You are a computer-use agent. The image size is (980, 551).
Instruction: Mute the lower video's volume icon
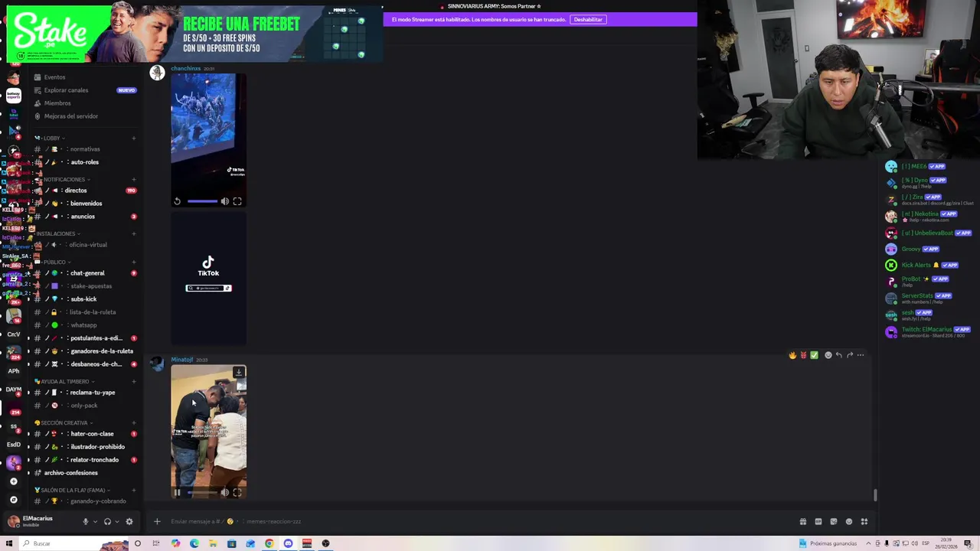(225, 493)
